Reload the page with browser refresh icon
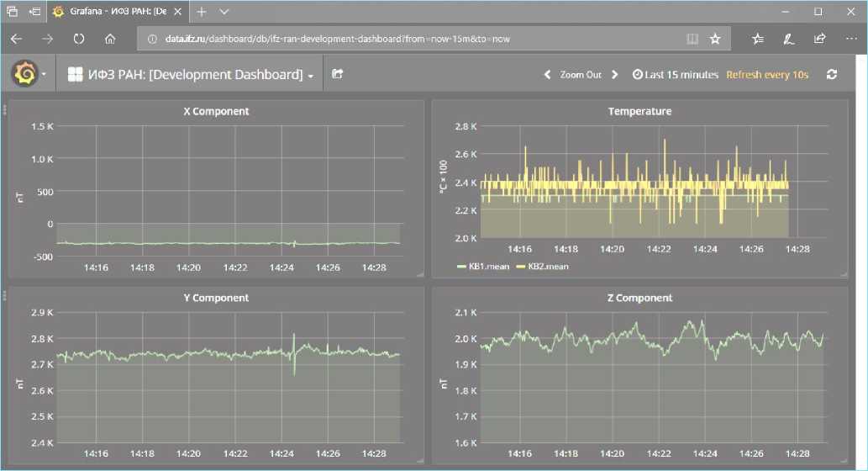Image resolution: width=868 pixels, height=471 pixels. coord(79,39)
